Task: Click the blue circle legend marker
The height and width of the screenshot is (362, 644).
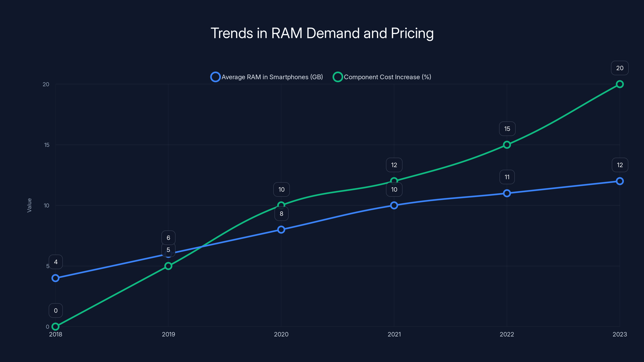Action: pos(216,77)
